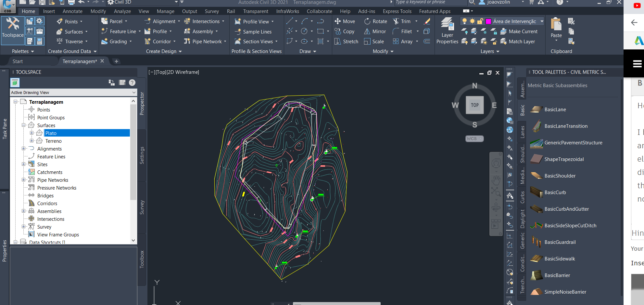Open the Active Drawing View dropdown
The height and width of the screenshot is (305, 644).
click(133, 92)
